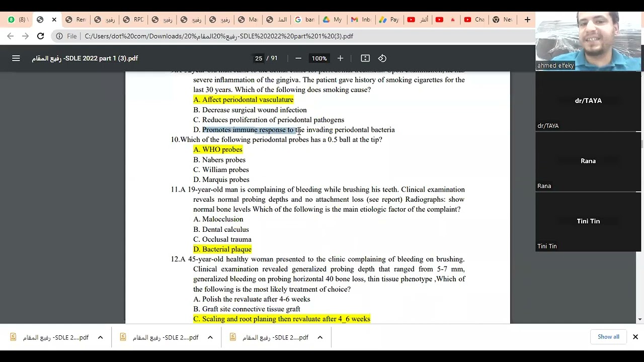The width and height of the screenshot is (644, 362).
Task: Switch to the 'Rem' tab
Action: pos(76,20)
